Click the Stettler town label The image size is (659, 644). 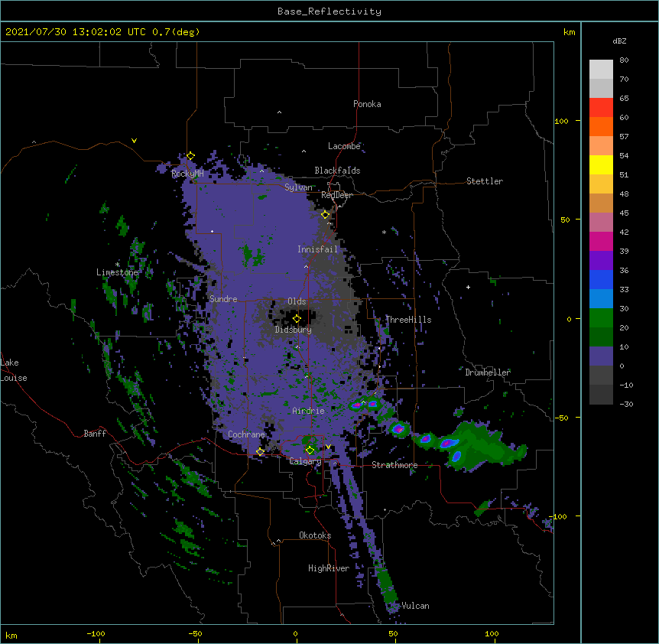[484, 181]
